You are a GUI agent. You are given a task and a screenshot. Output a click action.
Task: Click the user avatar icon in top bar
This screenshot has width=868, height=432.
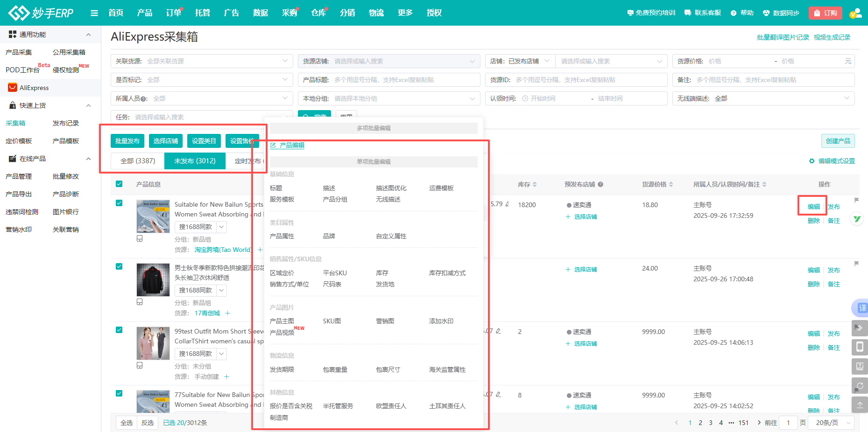pos(855,13)
